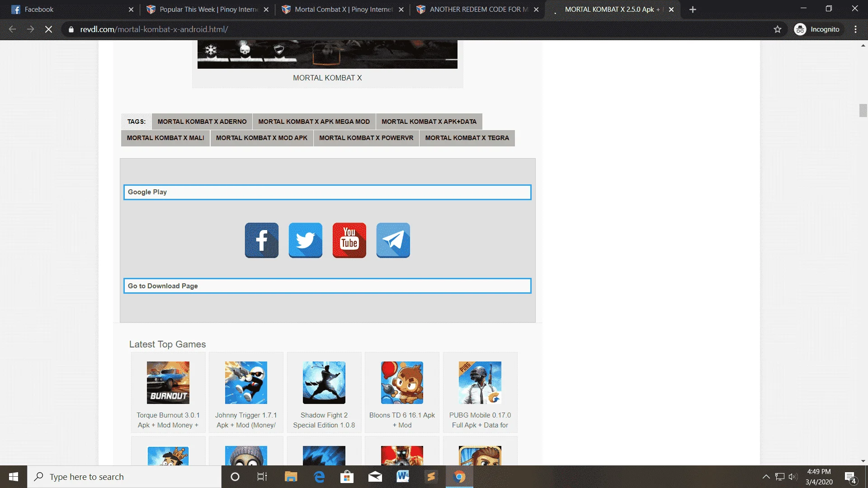Open the Windows Start menu
The width and height of the screenshot is (868, 488).
(14, 477)
